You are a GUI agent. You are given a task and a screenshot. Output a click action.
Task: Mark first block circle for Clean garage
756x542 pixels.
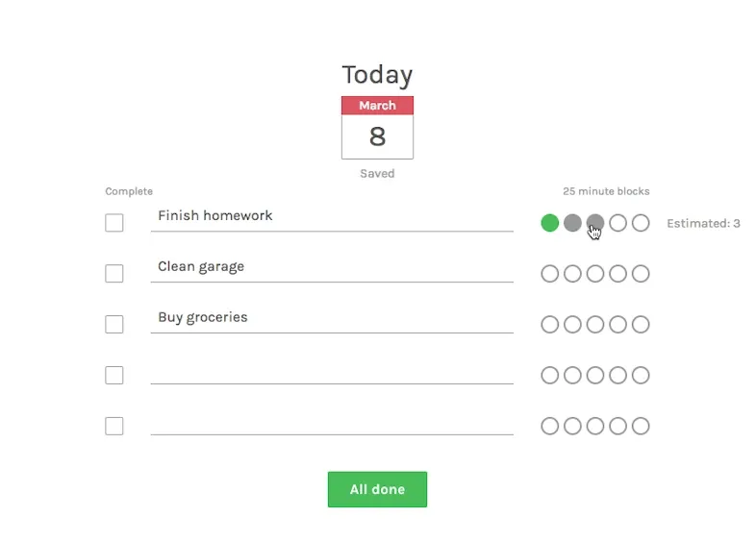click(x=549, y=274)
